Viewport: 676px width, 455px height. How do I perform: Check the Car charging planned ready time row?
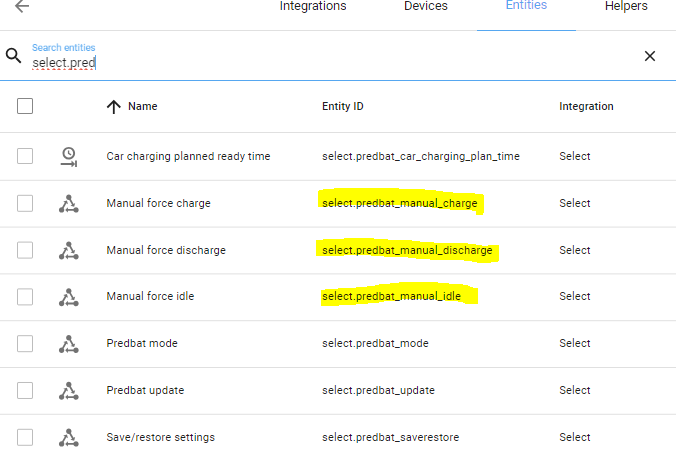point(25,156)
